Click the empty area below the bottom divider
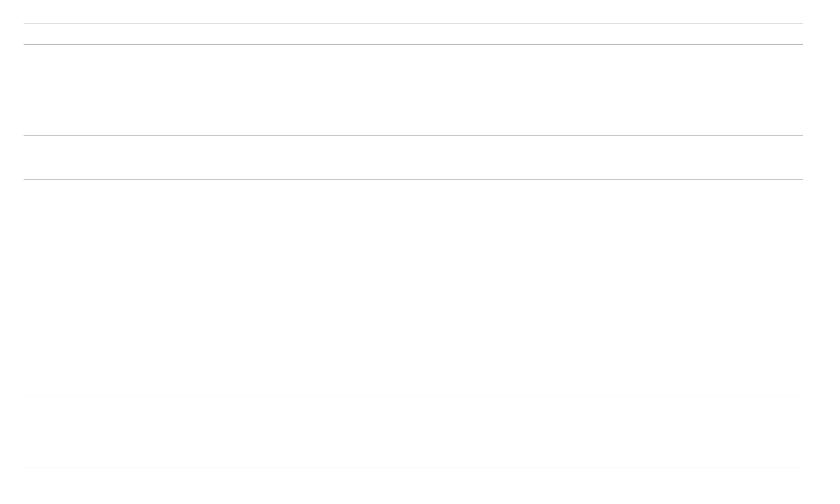This screenshot has width=840, height=504. coord(413,485)
